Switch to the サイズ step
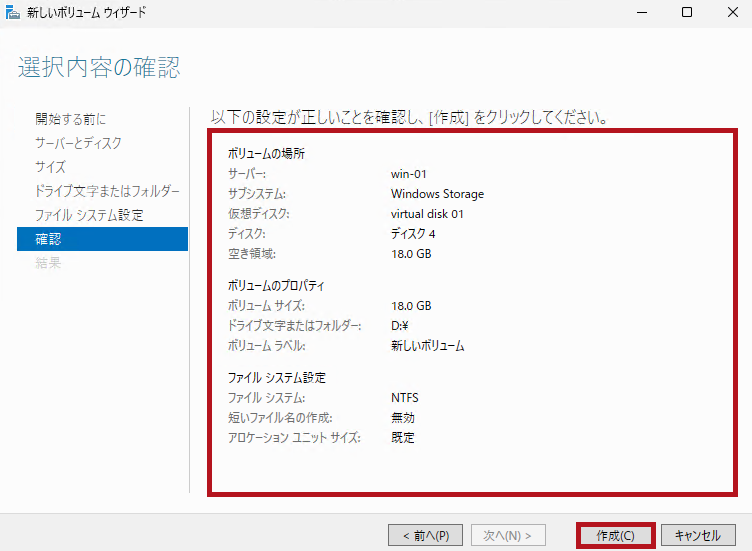752x551 pixels. pos(50,167)
